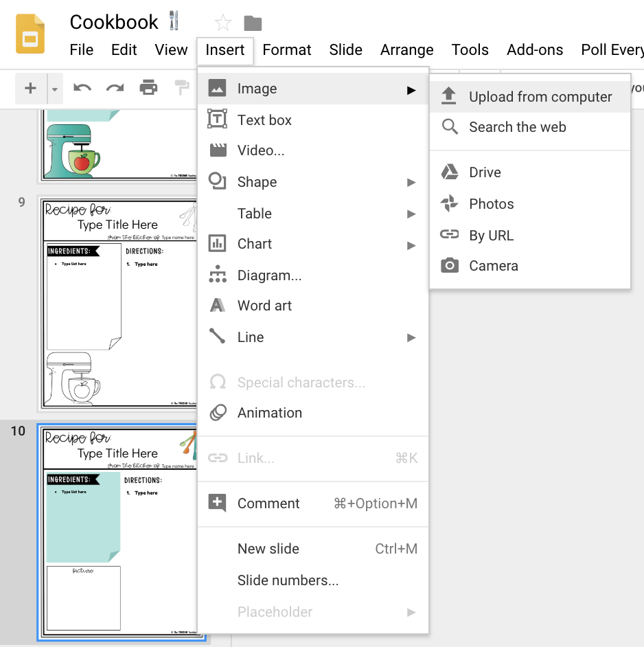Choose Upload from computer
Image resolution: width=644 pixels, height=647 pixels.
540,97
